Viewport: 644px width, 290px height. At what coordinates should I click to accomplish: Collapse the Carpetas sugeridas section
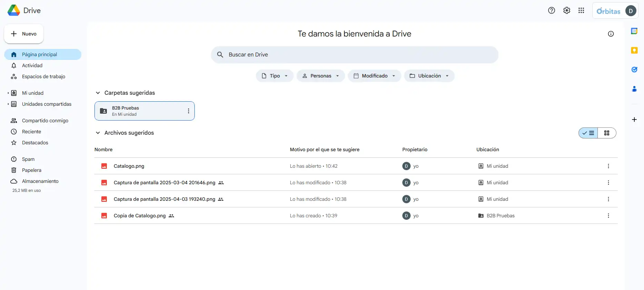coord(98,93)
